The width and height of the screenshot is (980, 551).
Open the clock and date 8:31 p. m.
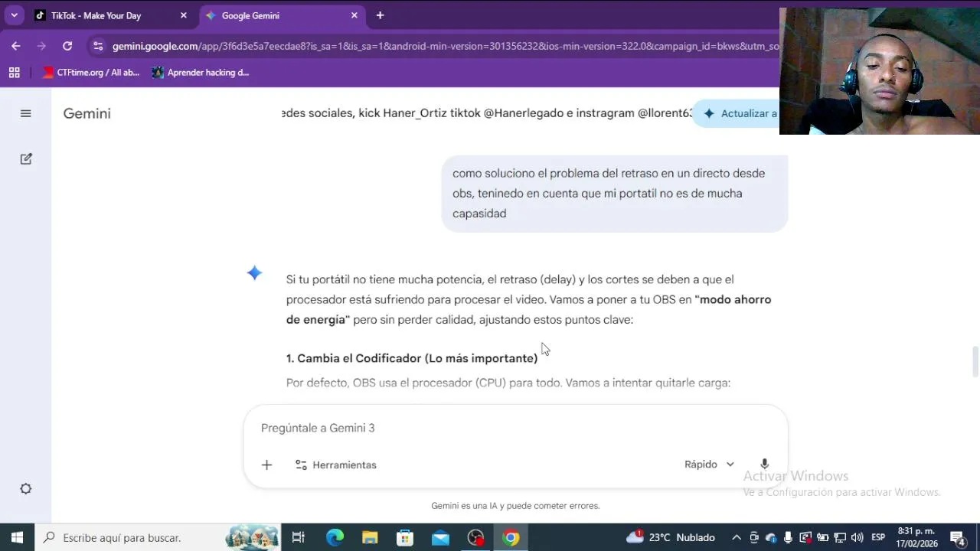pyautogui.click(x=917, y=537)
